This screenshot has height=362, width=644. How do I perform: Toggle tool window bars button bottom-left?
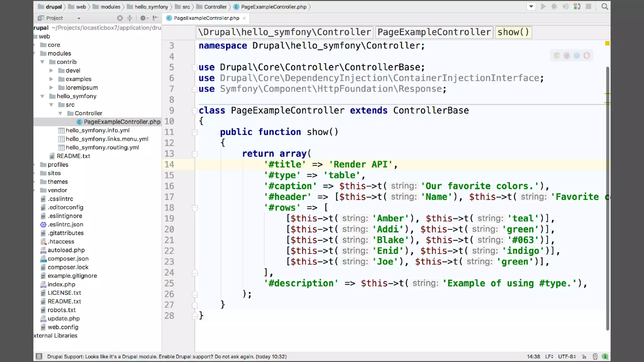coord(39,356)
